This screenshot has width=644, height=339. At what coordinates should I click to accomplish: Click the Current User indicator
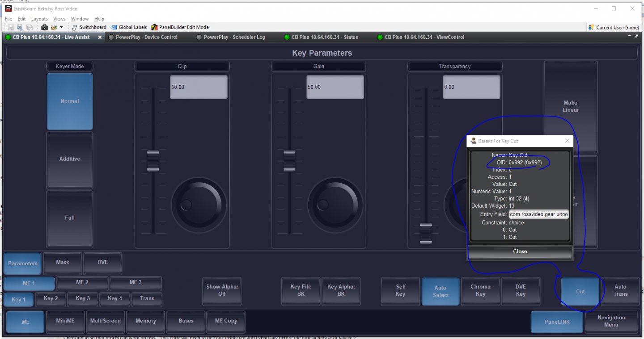pyautogui.click(x=614, y=27)
